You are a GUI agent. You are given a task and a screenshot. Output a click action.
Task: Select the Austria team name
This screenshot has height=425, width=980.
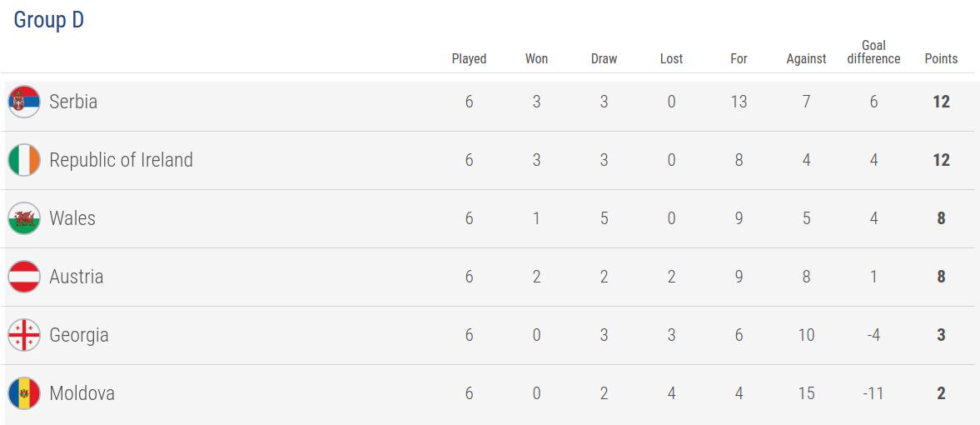pyautogui.click(x=77, y=277)
